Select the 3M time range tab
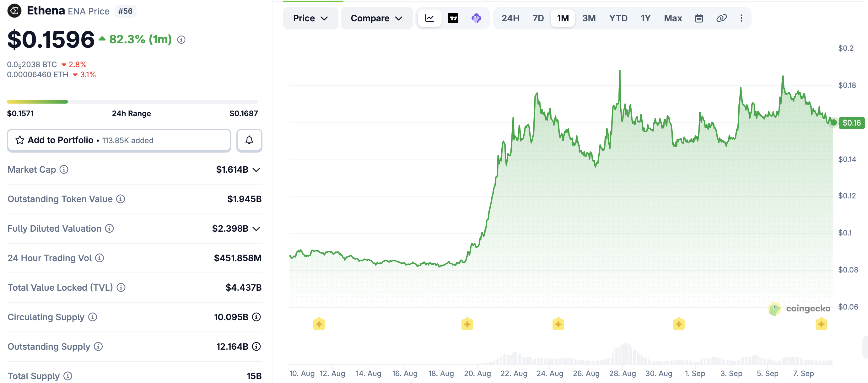Screen dimensions: 868x383 click(x=589, y=18)
